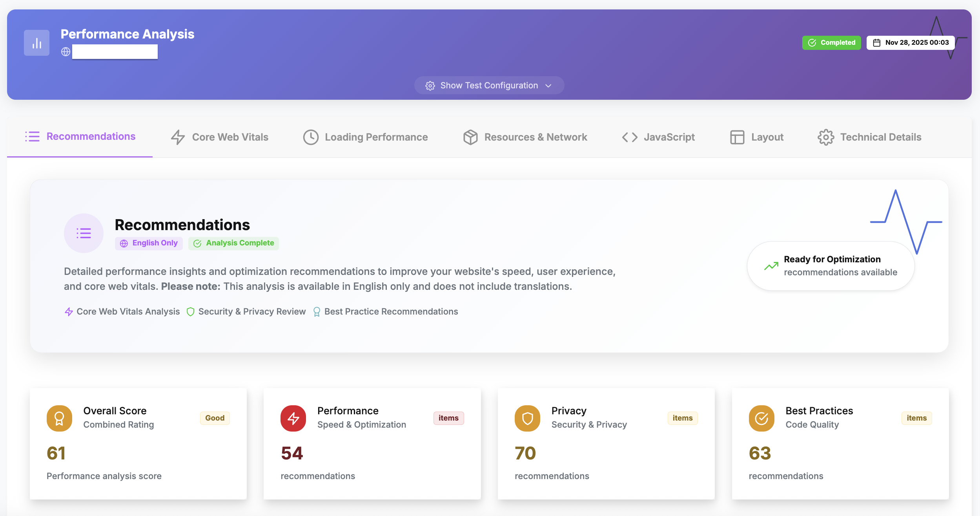
Task: Switch to the Core Web Vitals tab
Action: tap(220, 137)
